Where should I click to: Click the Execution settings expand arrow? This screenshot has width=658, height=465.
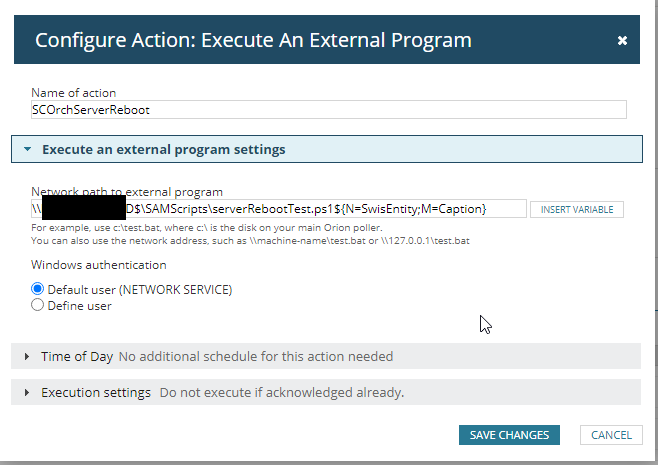(x=27, y=393)
